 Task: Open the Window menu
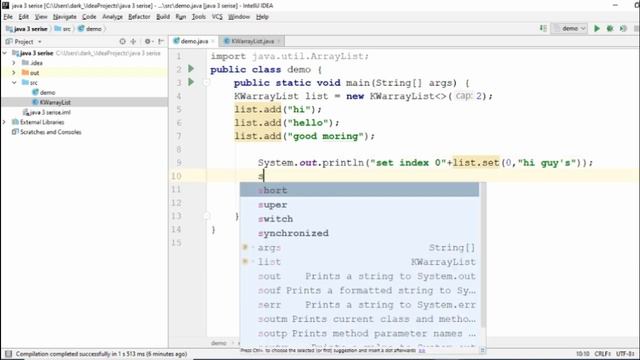point(239,17)
